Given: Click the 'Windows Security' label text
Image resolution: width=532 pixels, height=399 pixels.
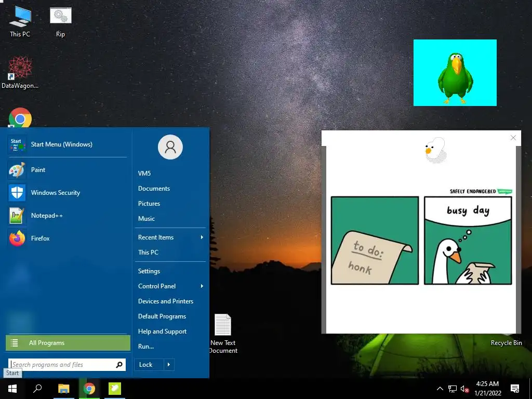Looking at the screenshot, I should pos(55,193).
